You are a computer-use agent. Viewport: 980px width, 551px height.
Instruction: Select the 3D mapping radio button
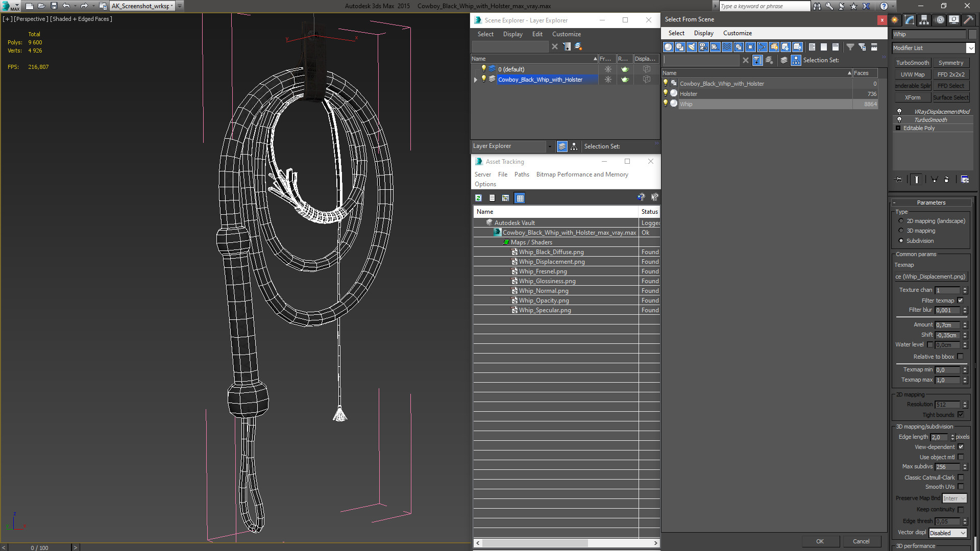tap(901, 231)
